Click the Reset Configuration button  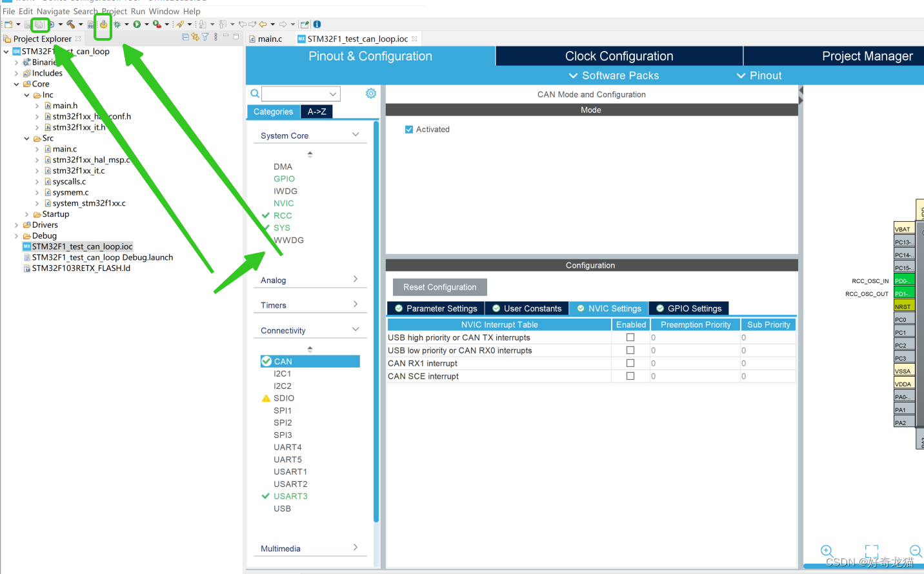pos(440,287)
